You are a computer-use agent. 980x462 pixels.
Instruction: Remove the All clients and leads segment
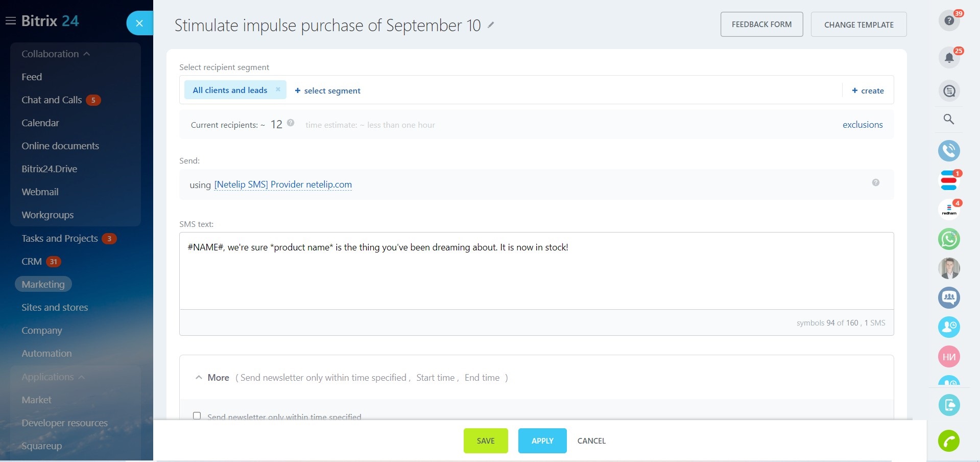tap(278, 89)
